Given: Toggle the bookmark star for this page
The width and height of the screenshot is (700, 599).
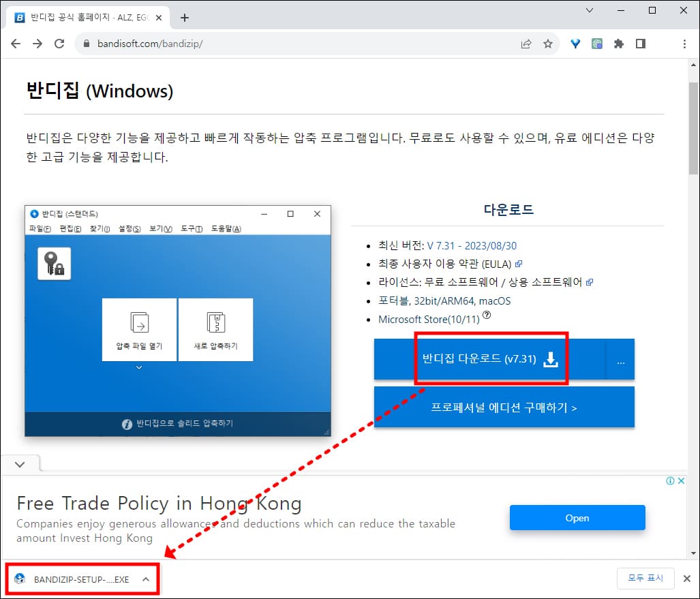Looking at the screenshot, I should [x=548, y=42].
